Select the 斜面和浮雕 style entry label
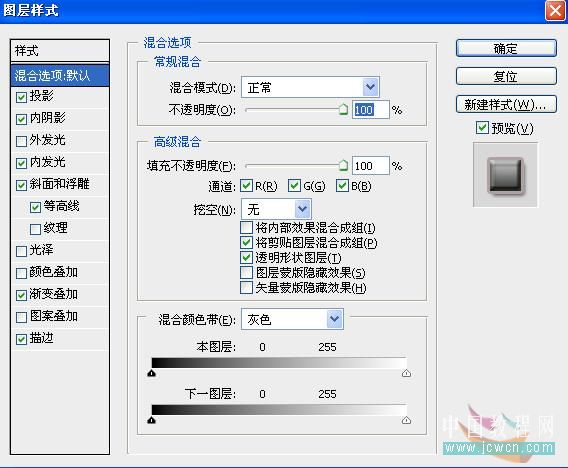The image size is (568, 468). pyautogui.click(x=59, y=184)
